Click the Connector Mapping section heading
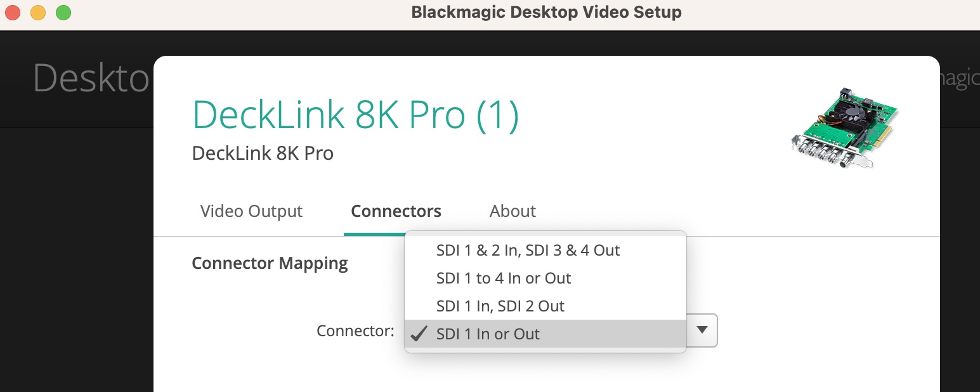The height and width of the screenshot is (392, 980). click(270, 263)
